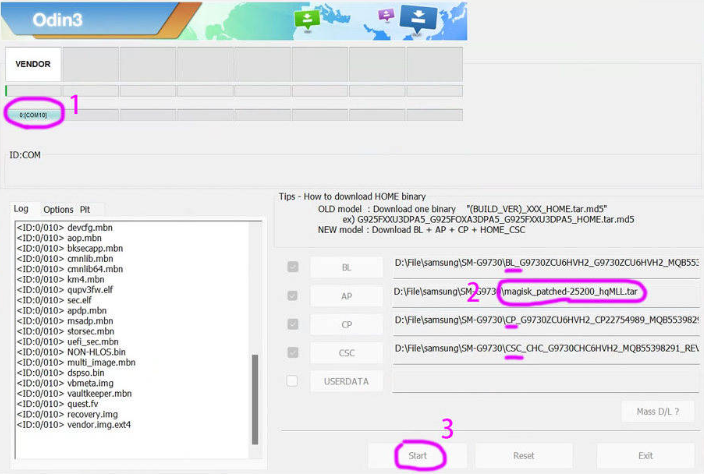Toggle the CSC checkbox
This screenshot has width=704, height=474.
(293, 353)
